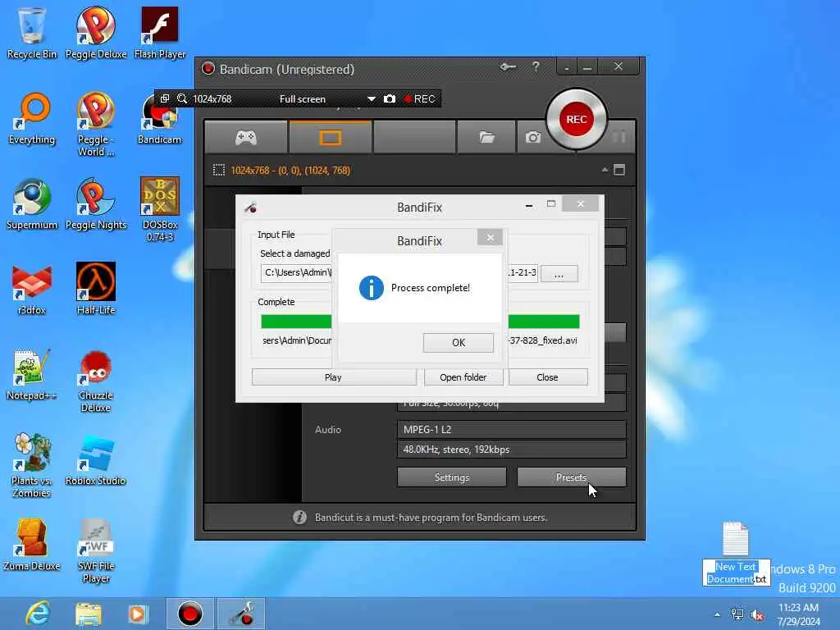Screen dimensions: 840x630
Task: Open Flash Player desktop shortcut
Action: click(x=160, y=32)
